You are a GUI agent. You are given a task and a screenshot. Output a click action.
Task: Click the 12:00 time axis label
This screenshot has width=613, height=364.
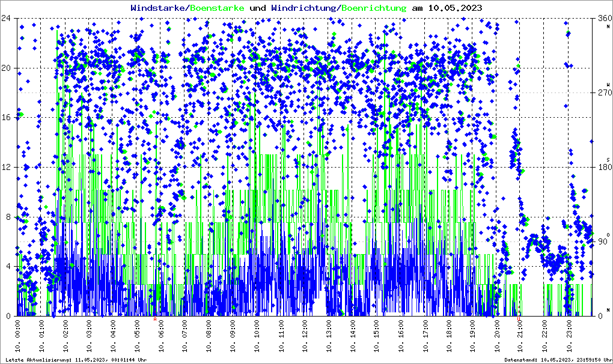click(x=304, y=336)
